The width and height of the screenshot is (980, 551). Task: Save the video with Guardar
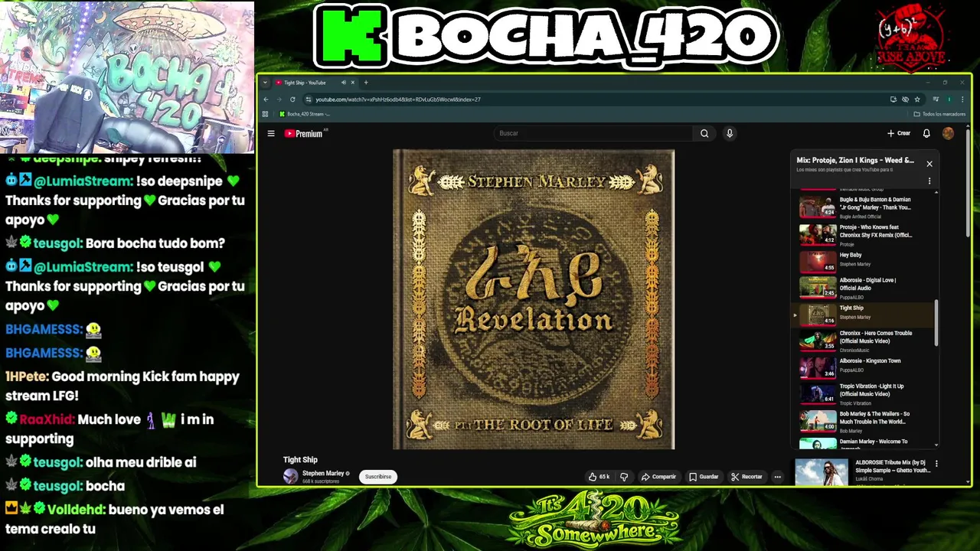(704, 477)
